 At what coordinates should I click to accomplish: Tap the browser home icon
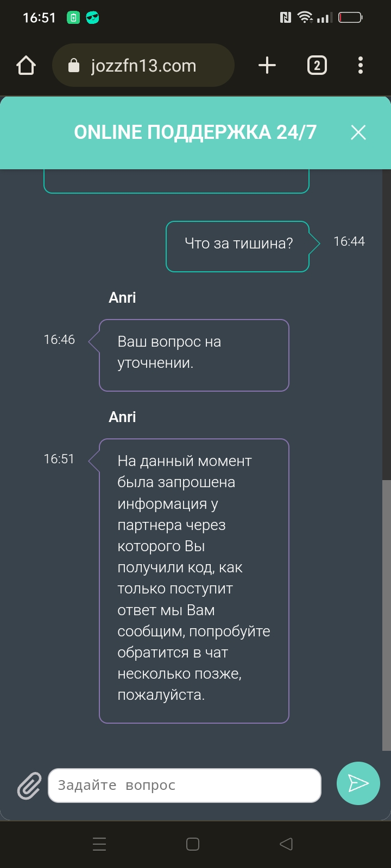(26, 66)
